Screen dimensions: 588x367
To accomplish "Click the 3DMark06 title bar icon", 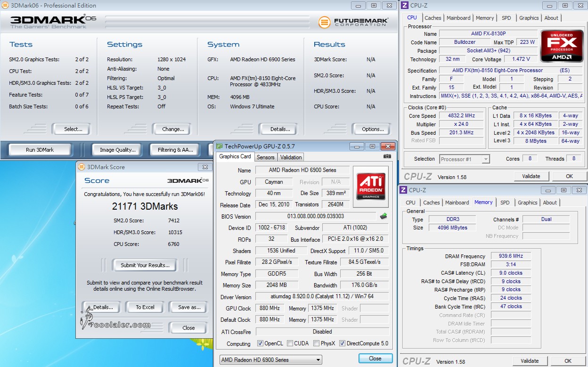I will point(5,6).
